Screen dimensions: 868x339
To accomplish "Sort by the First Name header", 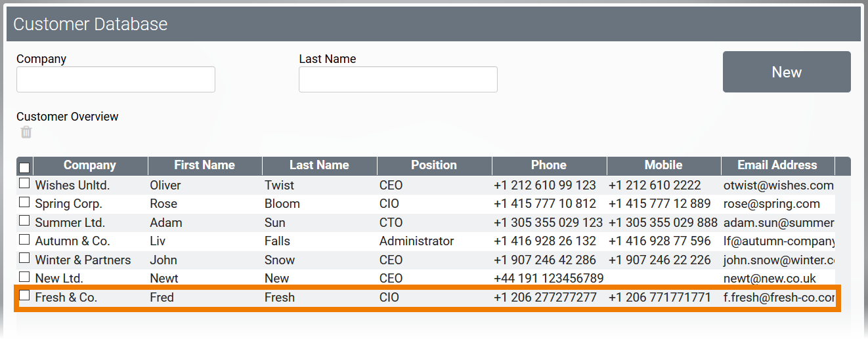I will [x=204, y=165].
